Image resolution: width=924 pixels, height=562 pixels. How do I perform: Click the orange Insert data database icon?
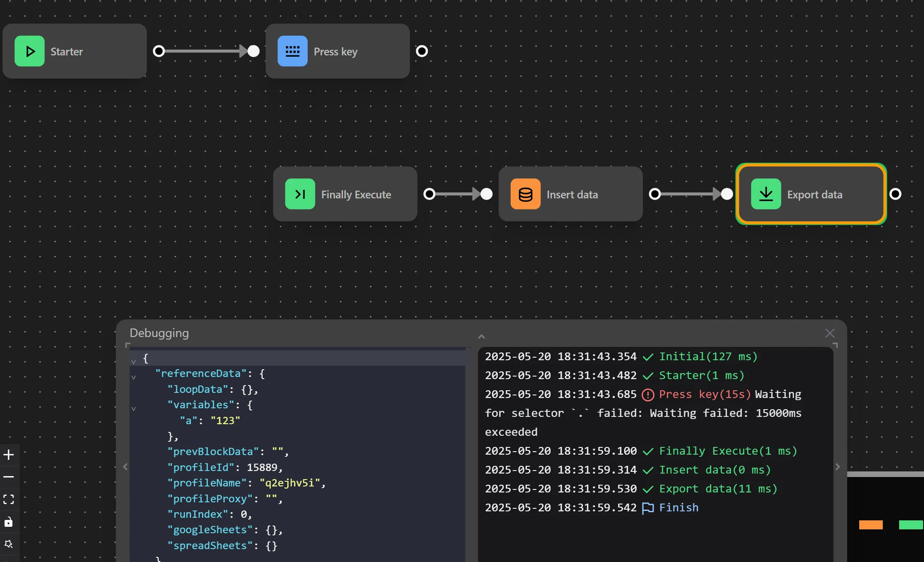pyautogui.click(x=525, y=194)
